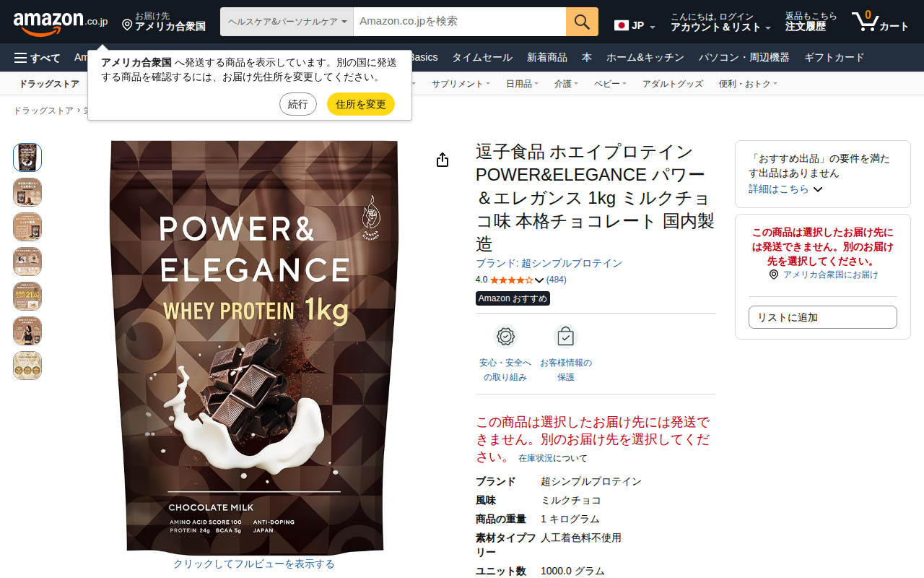The width and height of the screenshot is (924, 578).
Task: Click the リストに追加 button
Action: [823, 317]
